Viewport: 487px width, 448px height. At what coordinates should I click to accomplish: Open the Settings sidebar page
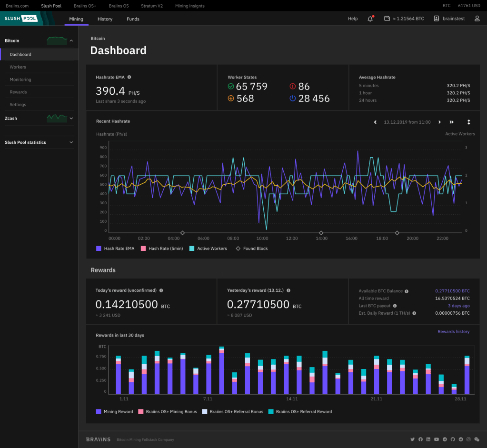pos(39,105)
